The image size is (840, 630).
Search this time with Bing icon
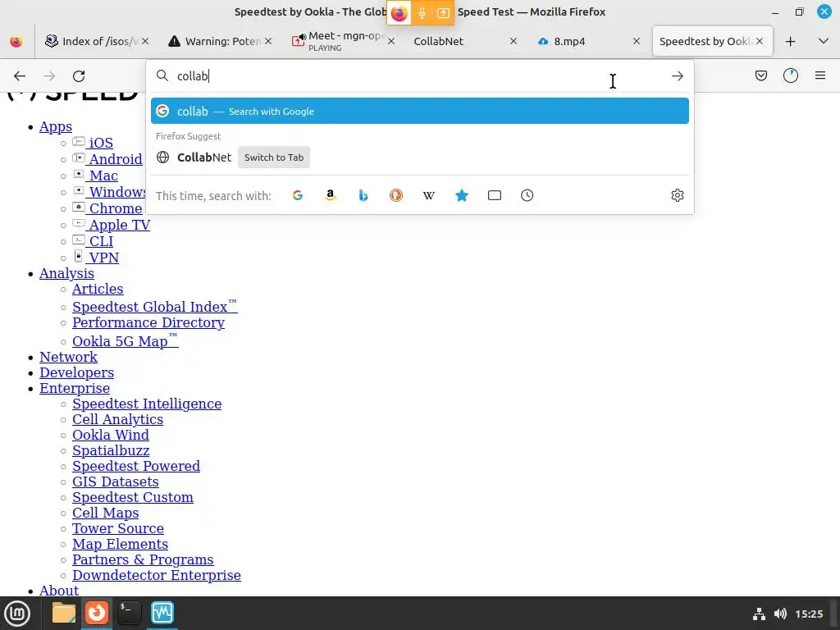pyautogui.click(x=363, y=195)
